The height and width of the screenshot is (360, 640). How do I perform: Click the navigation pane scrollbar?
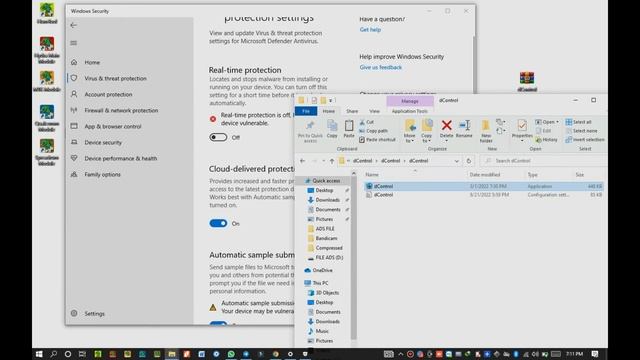(353, 257)
